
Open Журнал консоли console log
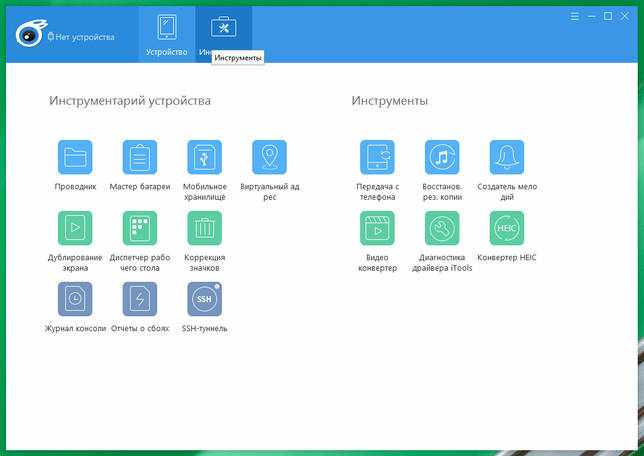(75, 299)
